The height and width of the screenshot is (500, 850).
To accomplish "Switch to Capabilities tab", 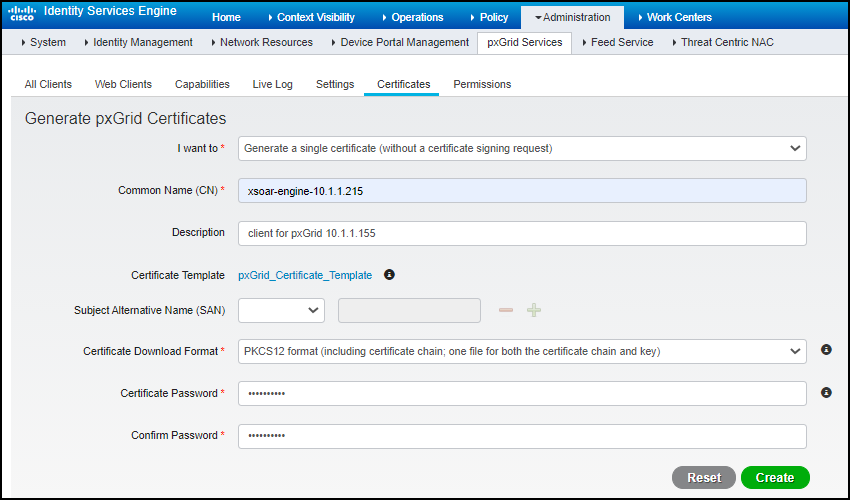I will coord(202,84).
